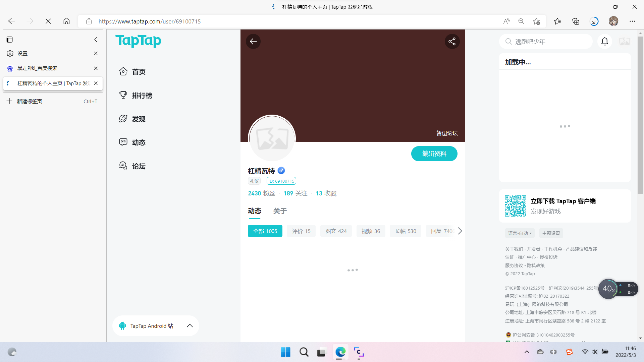Open Edge downloads icon in toolbar

[594, 21]
